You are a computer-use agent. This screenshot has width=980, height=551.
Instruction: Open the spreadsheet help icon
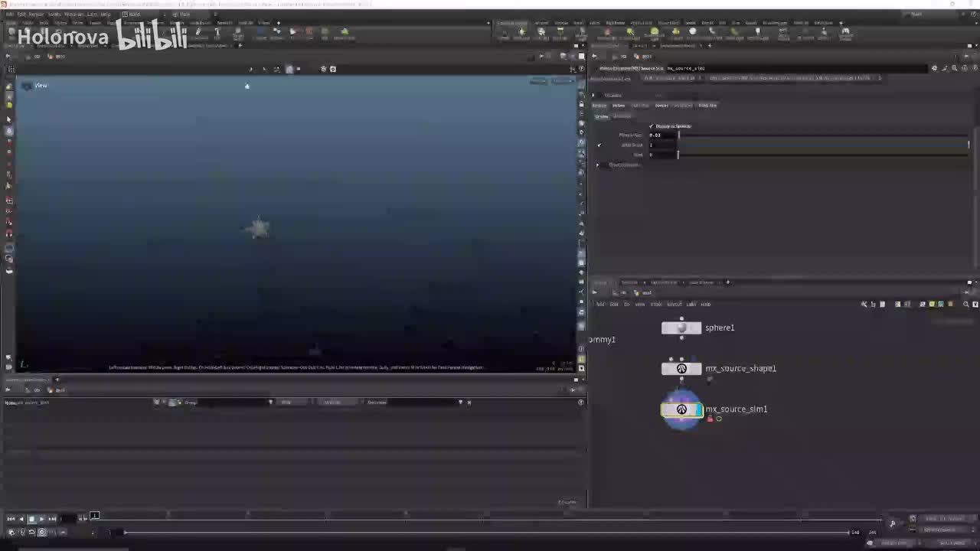pos(580,403)
